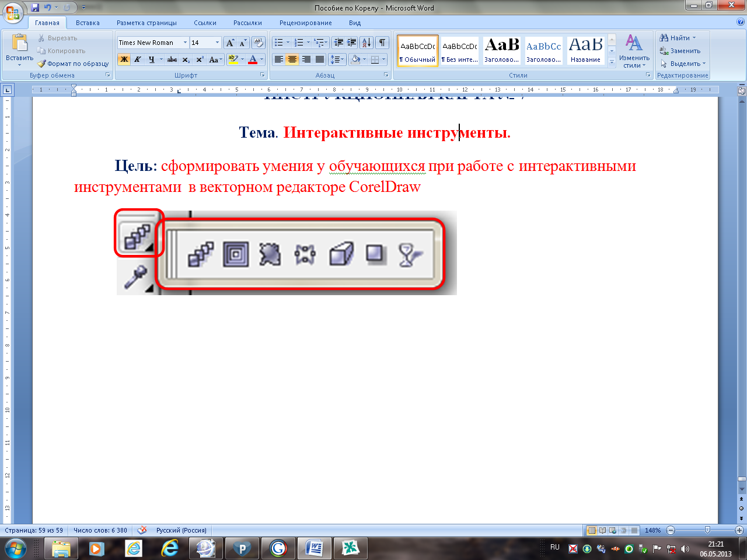Align text left
The width and height of the screenshot is (747, 560).
tap(279, 60)
